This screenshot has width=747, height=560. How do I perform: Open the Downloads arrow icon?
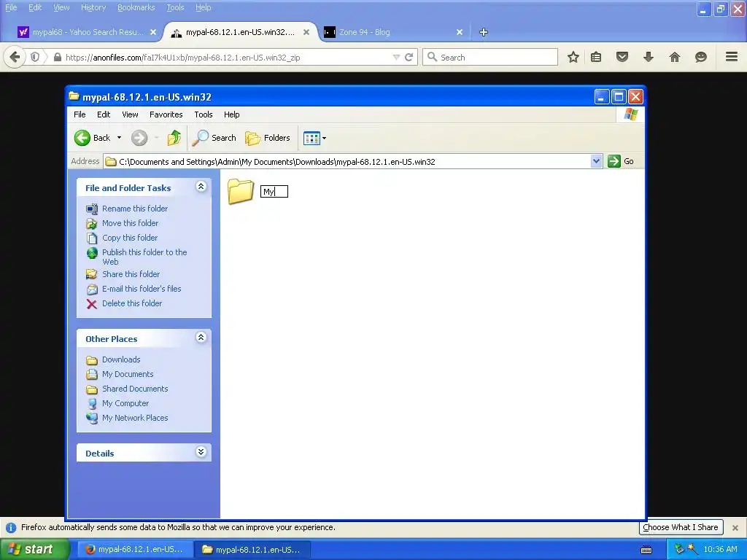pyautogui.click(x=649, y=57)
